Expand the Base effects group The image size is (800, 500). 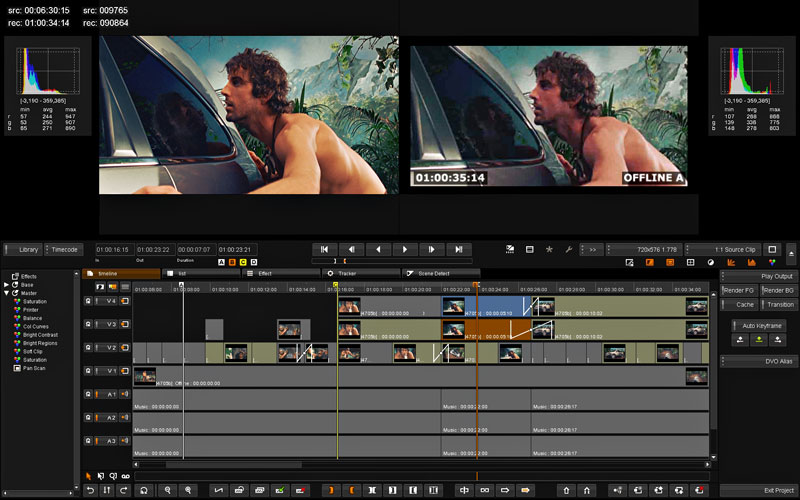[7, 284]
